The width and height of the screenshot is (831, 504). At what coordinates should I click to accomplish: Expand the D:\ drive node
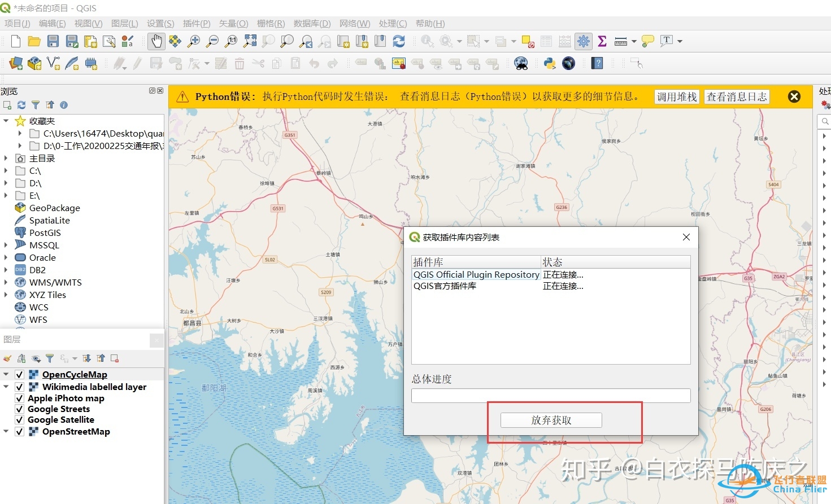coord(6,183)
